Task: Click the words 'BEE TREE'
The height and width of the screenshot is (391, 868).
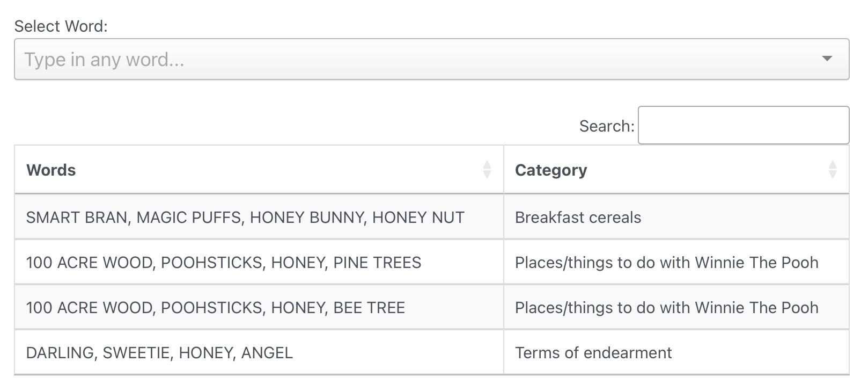Action: (x=369, y=308)
